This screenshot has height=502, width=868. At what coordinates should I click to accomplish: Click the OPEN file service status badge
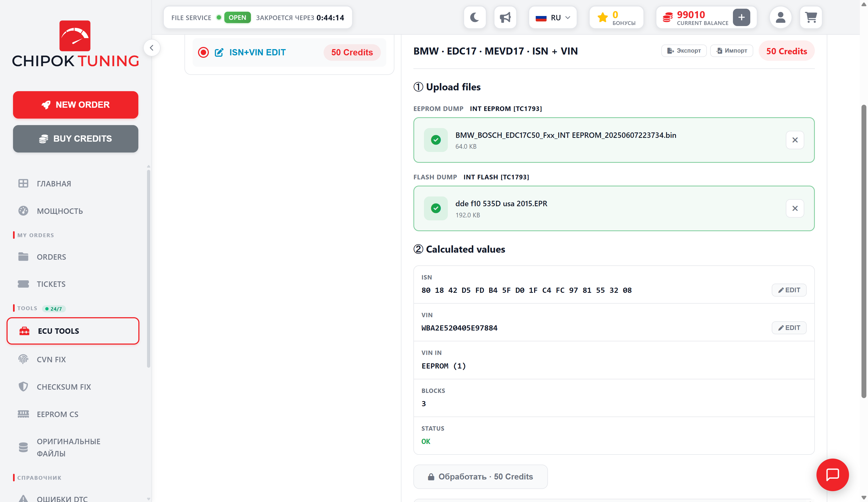point(237,18)
